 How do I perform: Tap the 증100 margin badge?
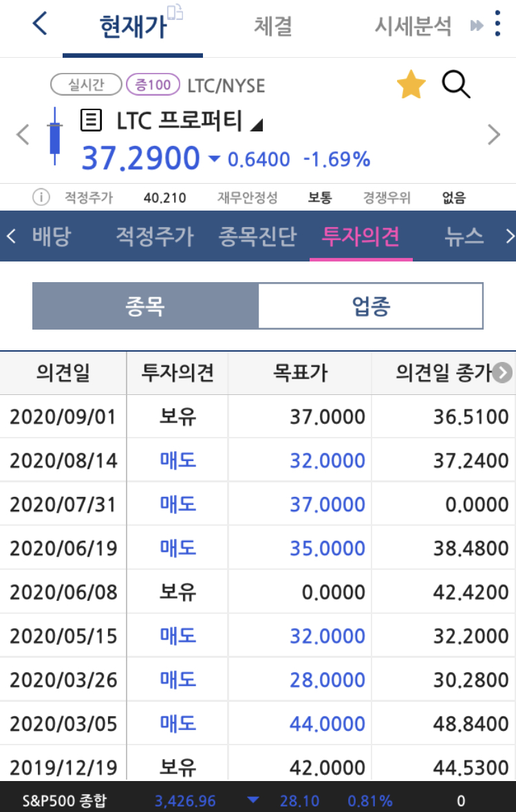[x=153, y=85]
